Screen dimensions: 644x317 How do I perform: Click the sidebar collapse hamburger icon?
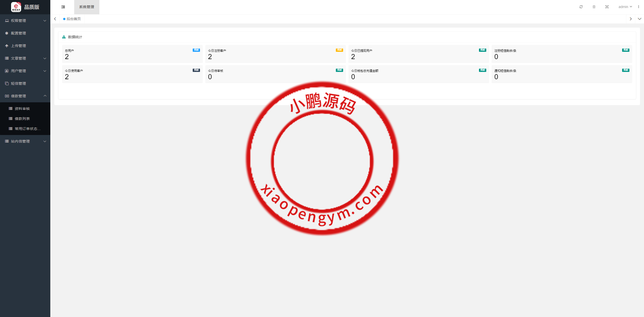(63, 7)
